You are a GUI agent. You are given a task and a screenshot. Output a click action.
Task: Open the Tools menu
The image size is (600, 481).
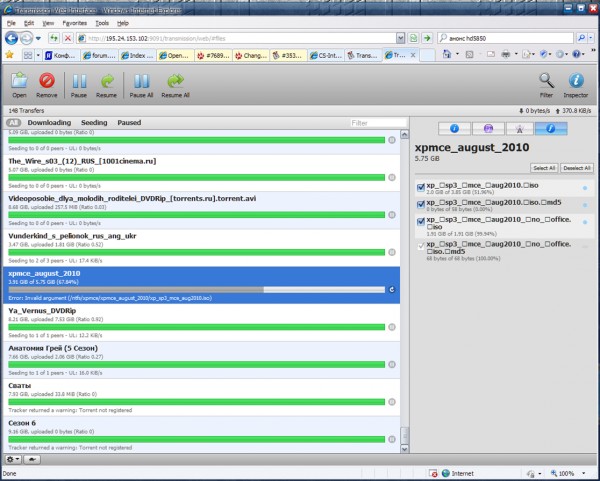pos(102,23)
